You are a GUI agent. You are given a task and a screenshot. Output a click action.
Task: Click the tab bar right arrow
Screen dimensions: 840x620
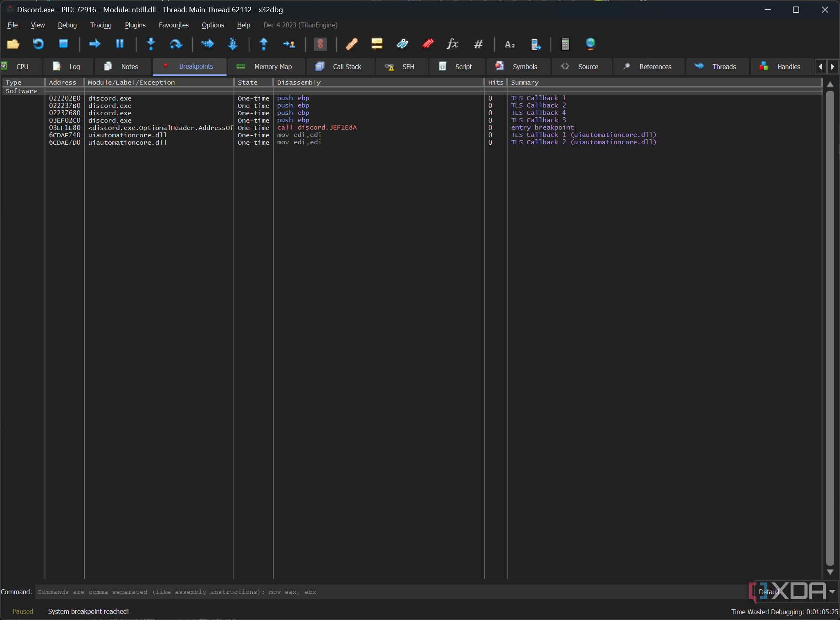833,67
